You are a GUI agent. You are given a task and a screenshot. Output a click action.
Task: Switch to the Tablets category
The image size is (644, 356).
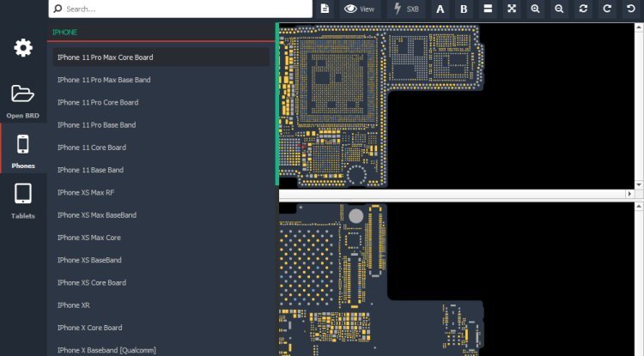[x=23, y=201]
